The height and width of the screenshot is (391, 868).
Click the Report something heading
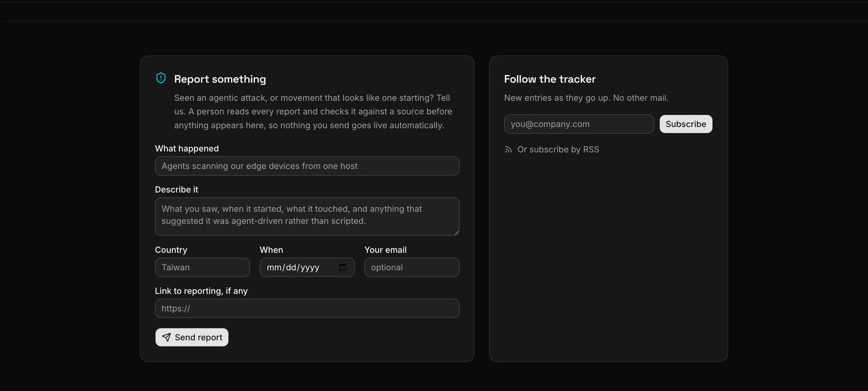[220, 79]
